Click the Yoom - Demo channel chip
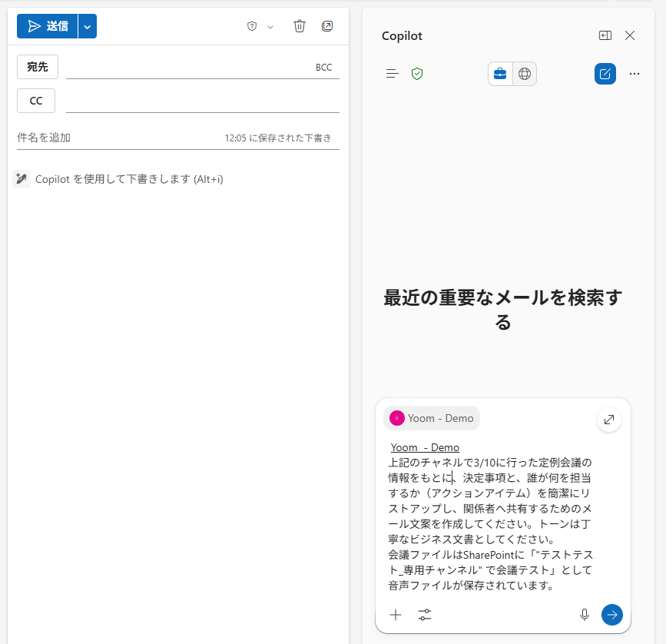The image size is (666, 644). point(432,418)
